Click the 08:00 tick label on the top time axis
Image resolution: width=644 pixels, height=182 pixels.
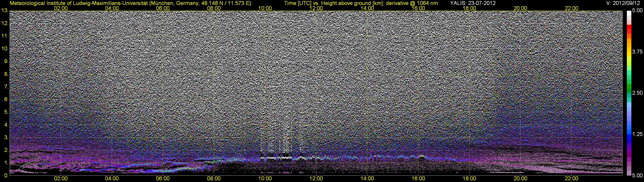click(214, 8)
